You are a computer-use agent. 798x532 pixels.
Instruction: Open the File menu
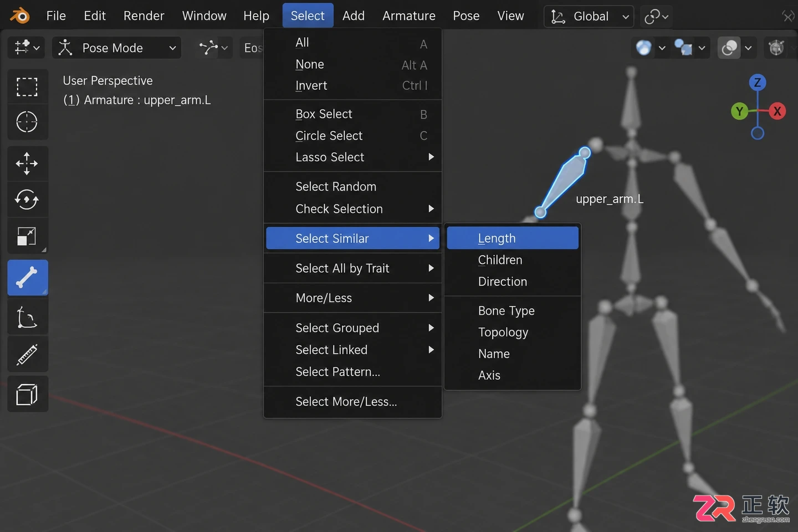(56, 16)
